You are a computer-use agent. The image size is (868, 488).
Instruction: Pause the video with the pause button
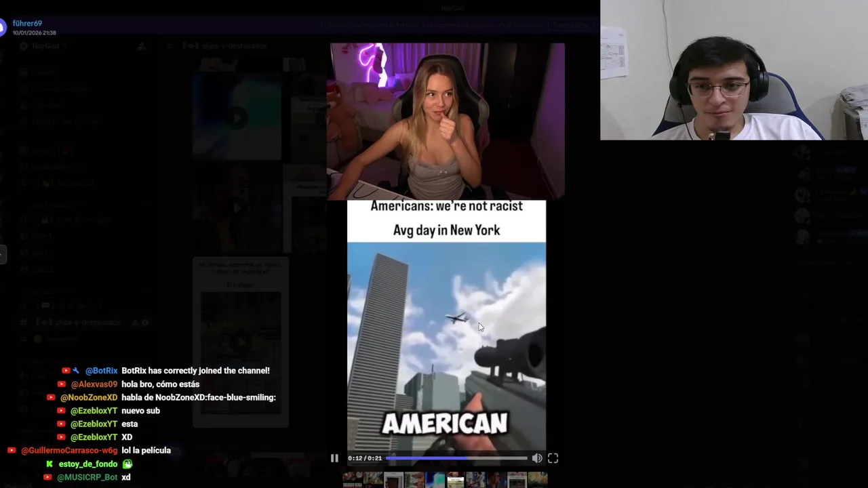point(334,458)
